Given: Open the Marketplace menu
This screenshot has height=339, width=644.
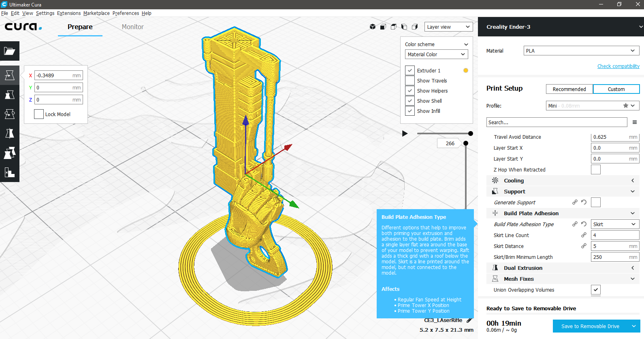Looking at the screenshot, I should coord(96,13).
